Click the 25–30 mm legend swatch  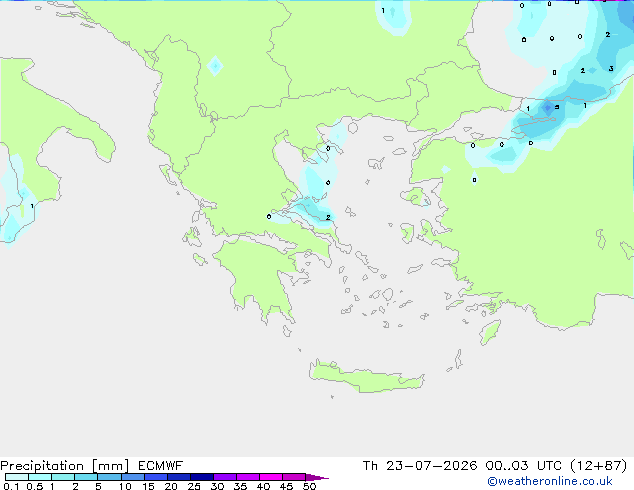tap(202, 477)
